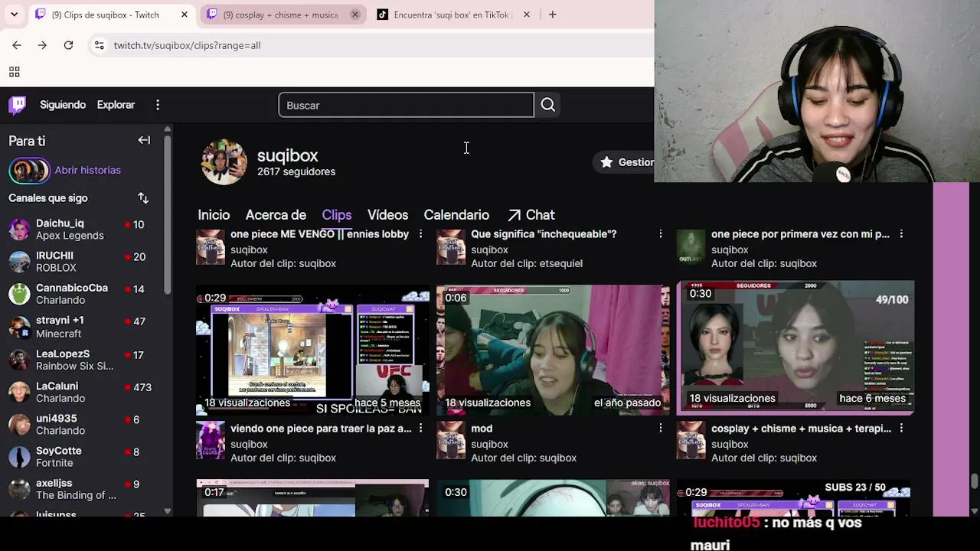The height and width of the screenshot is (551, 980).
Task: Open a new browser tab
Action: (x=553, y=15)
